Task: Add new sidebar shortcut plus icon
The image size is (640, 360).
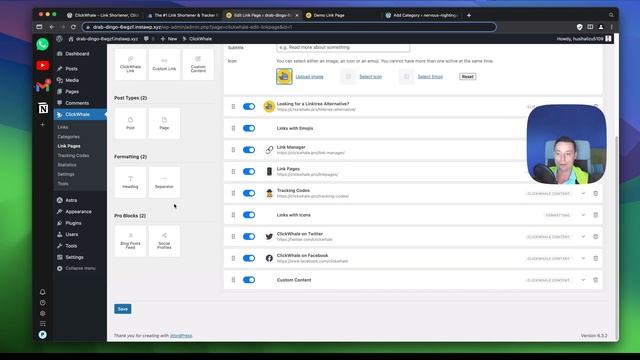Action: tap(42, 124)
